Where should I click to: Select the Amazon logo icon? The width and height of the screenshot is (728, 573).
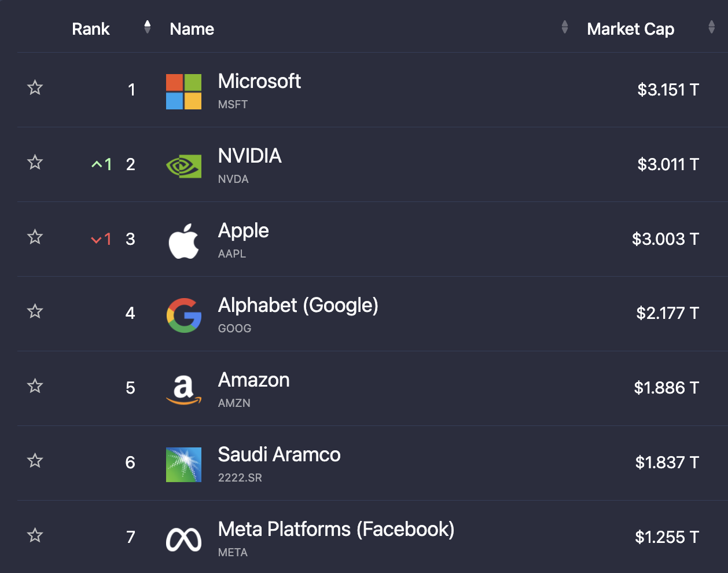click(183, 388)
